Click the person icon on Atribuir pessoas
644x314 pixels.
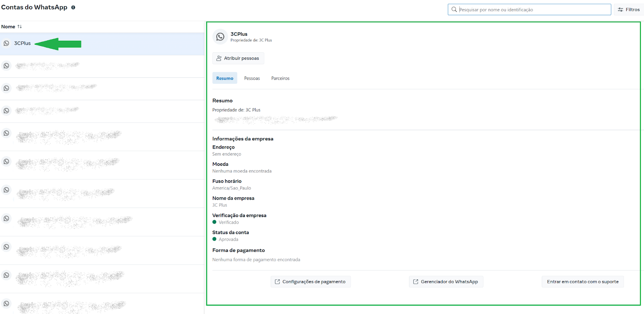219,58
